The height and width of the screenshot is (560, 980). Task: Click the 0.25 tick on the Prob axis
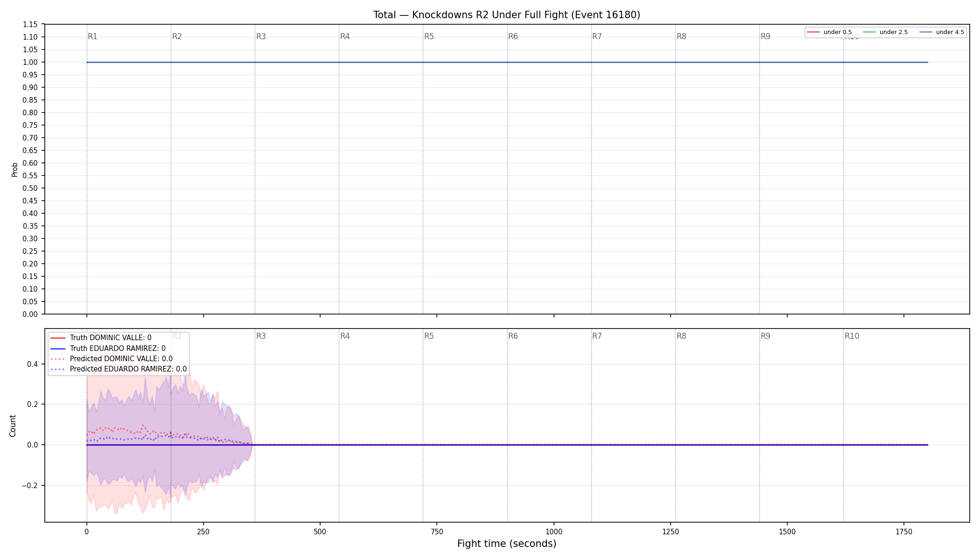coord(30,251)
